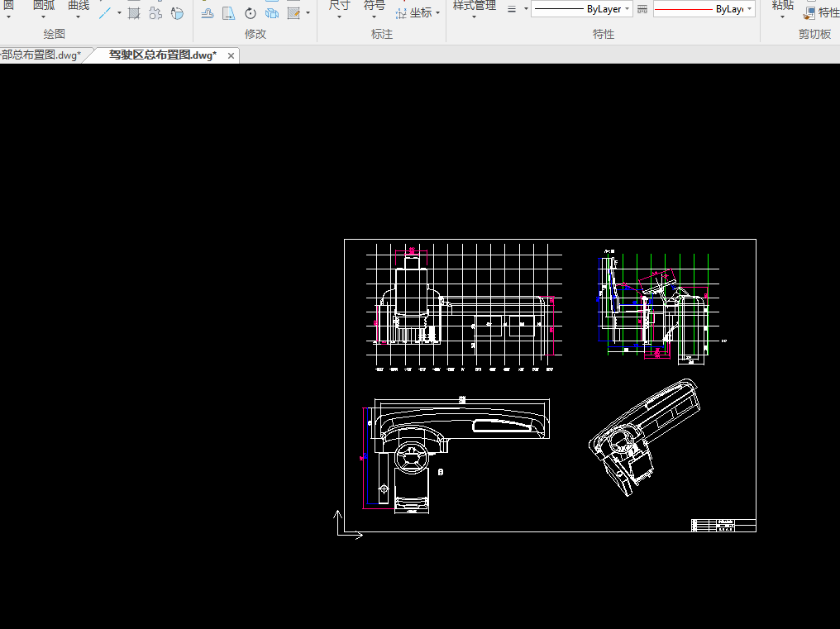This screenshot has width=840, height=629.
Task: Click the 特性 match properties icon
Action: point(809,12)
